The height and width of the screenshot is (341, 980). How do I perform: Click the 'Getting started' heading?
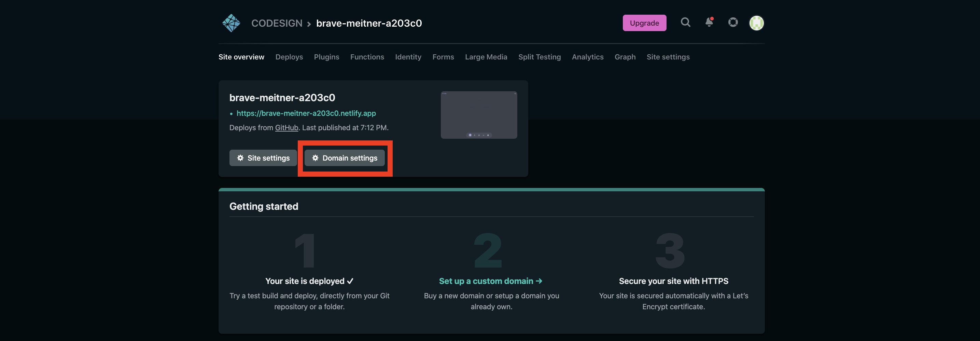point(264,206)
